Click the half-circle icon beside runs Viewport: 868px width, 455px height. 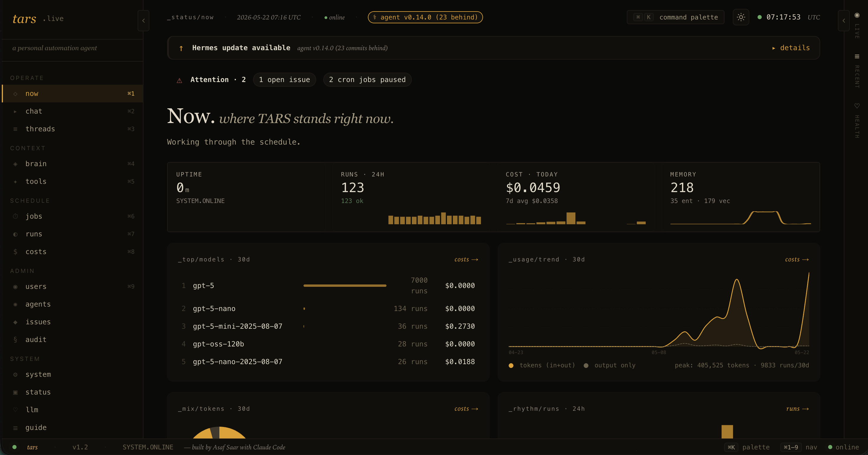[15, 234]
